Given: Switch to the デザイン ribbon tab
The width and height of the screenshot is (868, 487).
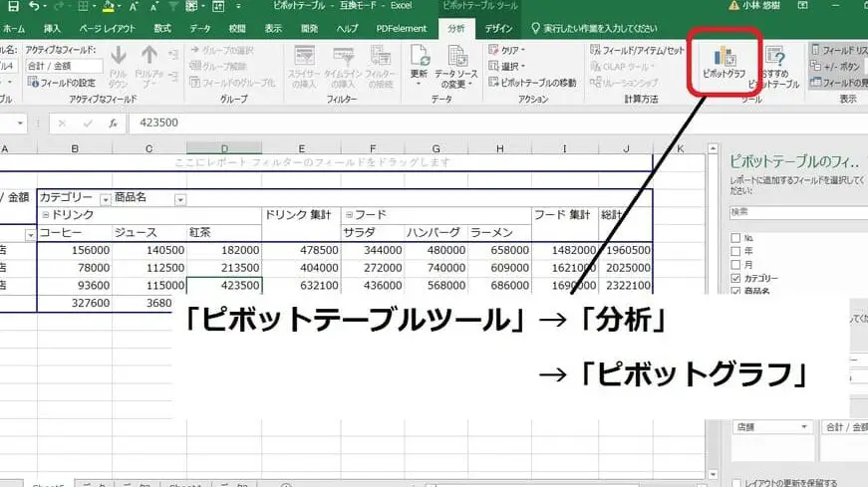Looking at the screenshot, I should [498, 29].
